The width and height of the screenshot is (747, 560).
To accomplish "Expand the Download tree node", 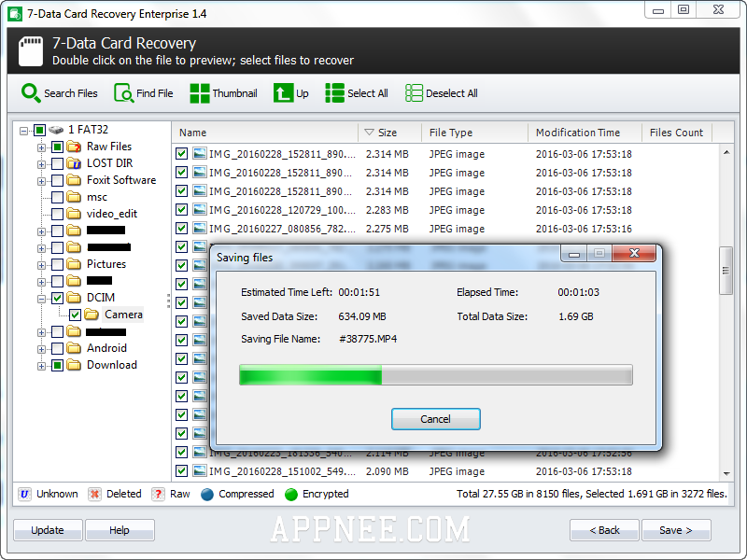I will coord(41,366).
